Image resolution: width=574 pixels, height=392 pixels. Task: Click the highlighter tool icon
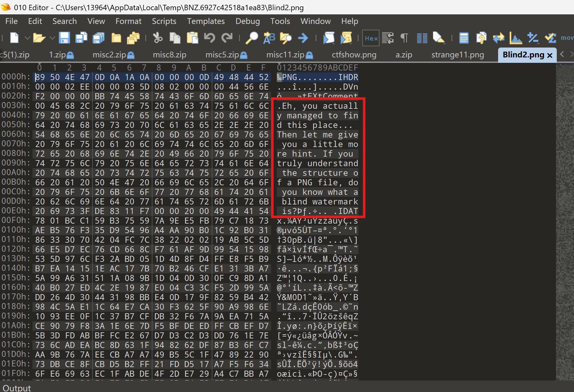[438, 38]
